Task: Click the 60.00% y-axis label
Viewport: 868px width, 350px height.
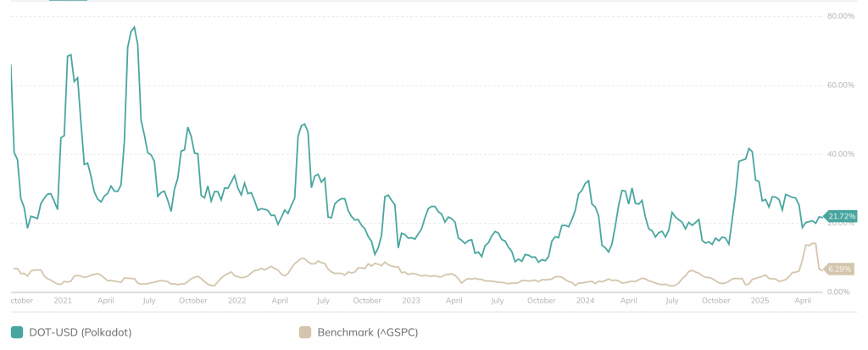Action: click(840, 85)
